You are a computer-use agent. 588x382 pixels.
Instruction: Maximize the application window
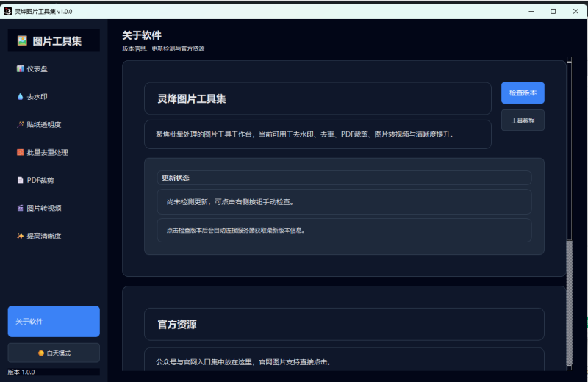[553, 11]
